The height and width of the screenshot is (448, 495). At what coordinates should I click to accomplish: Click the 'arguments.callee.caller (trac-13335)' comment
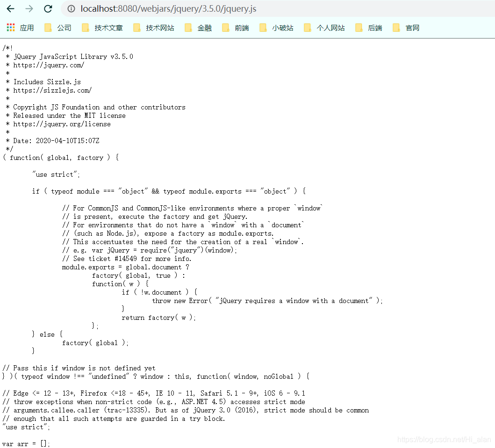click(186, 410)
